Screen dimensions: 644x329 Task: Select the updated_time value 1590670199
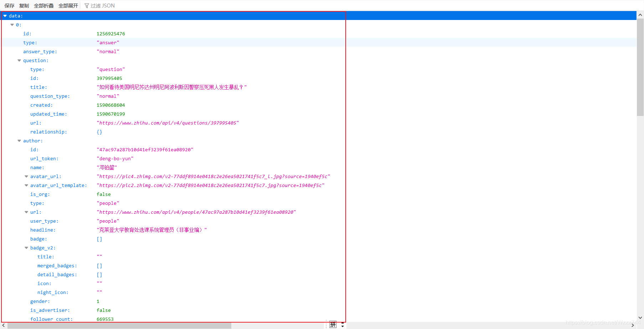pos(111,114)
